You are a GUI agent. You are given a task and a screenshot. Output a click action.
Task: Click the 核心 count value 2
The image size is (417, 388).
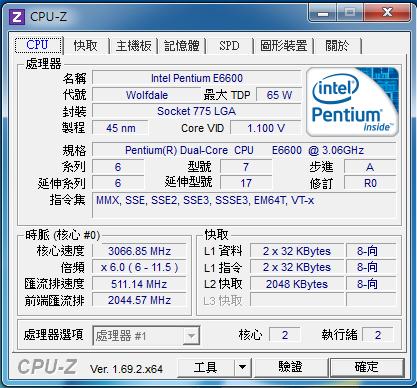(x=285, y=335)
